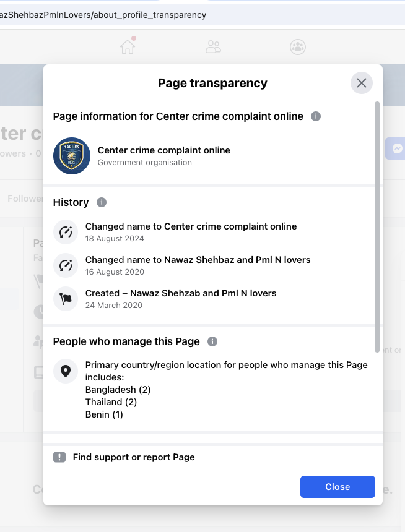Click the location pin icon for manager countries

[66, 371]
